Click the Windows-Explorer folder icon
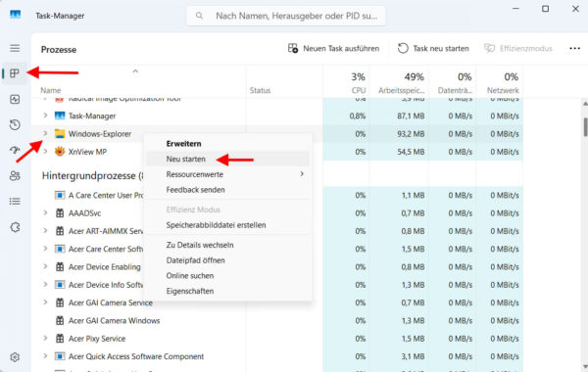Image resolution: width=588 pixels, height=372 pixels. click(x=60, y=134)
